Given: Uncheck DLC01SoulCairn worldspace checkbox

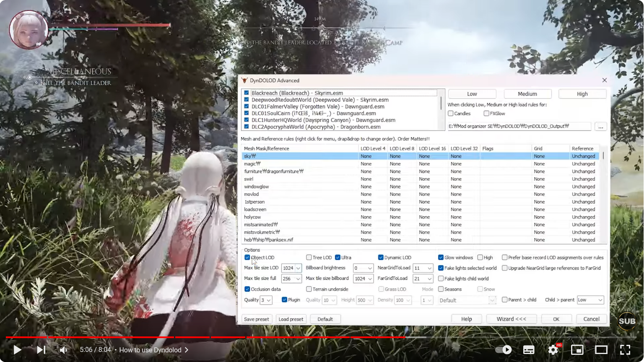Looking at the screenshot, I should (247, 113).
